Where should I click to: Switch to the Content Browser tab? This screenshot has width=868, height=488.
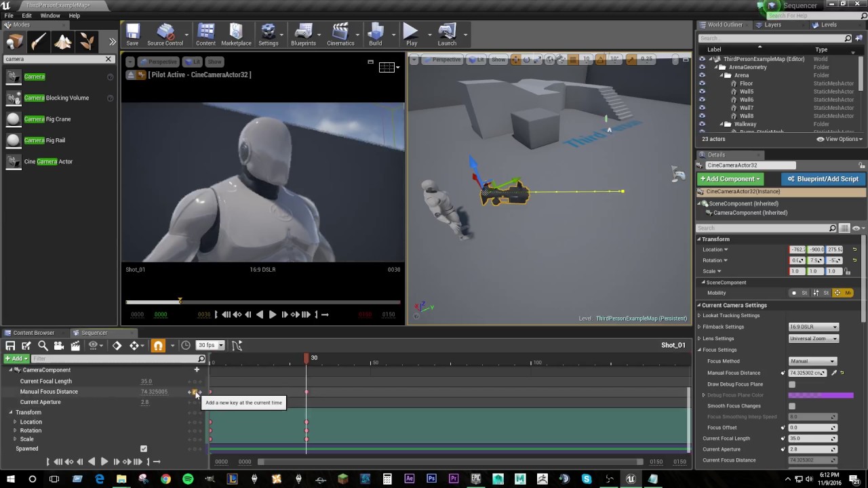pyautogui.click(x=33, y=333)
